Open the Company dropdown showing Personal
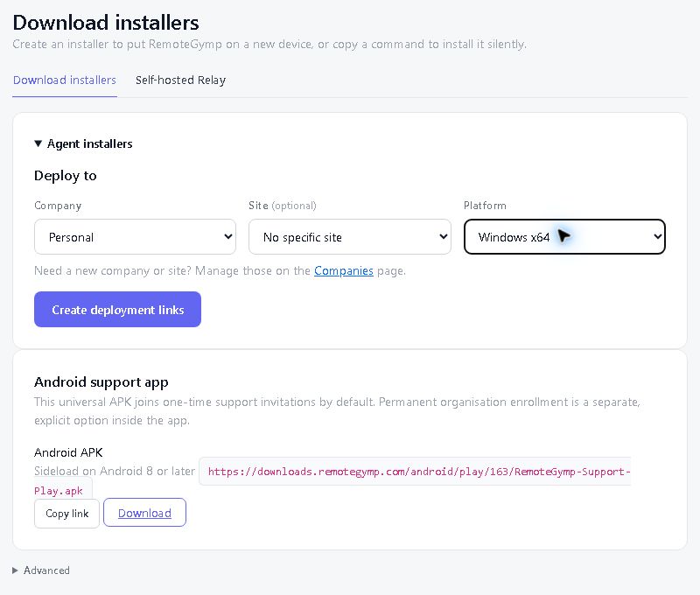The width and height of the screenshot is (700, 595). click(135, 237)
